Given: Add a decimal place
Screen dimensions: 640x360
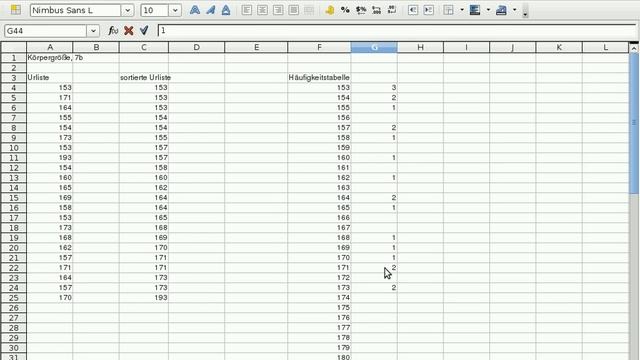Looking at the screenshot, I should click(x=376, y=10).
